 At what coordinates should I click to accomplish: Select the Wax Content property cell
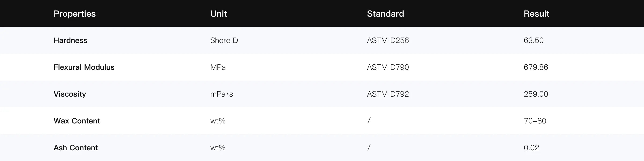(x=77, y=121)
